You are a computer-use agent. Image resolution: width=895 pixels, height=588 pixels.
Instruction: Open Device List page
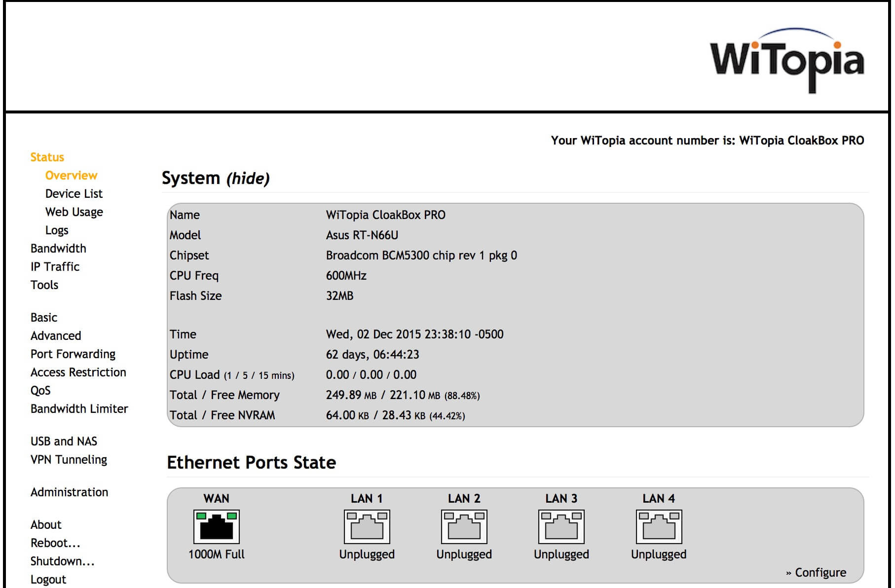tap(74, 194)
